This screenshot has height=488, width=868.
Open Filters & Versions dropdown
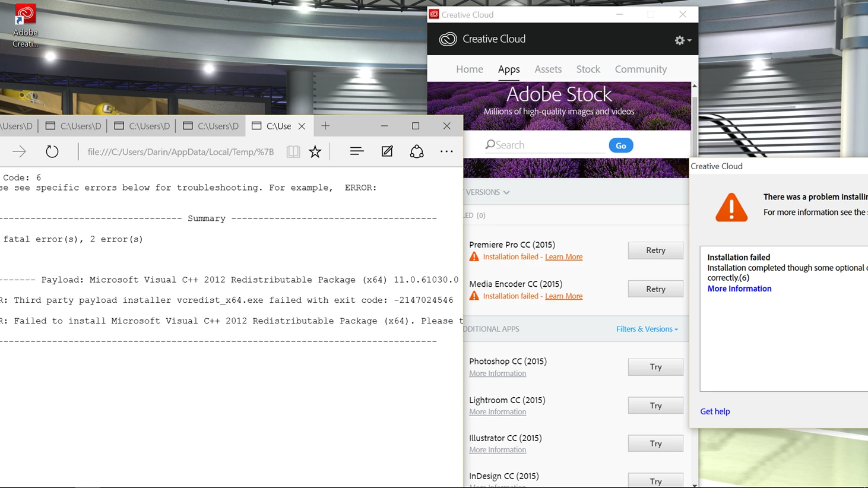(647, 329)
